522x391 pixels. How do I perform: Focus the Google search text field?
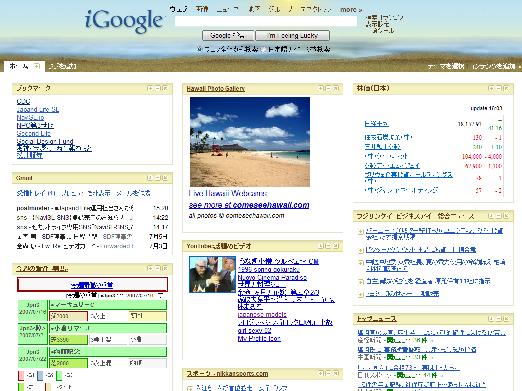[266, 21]
